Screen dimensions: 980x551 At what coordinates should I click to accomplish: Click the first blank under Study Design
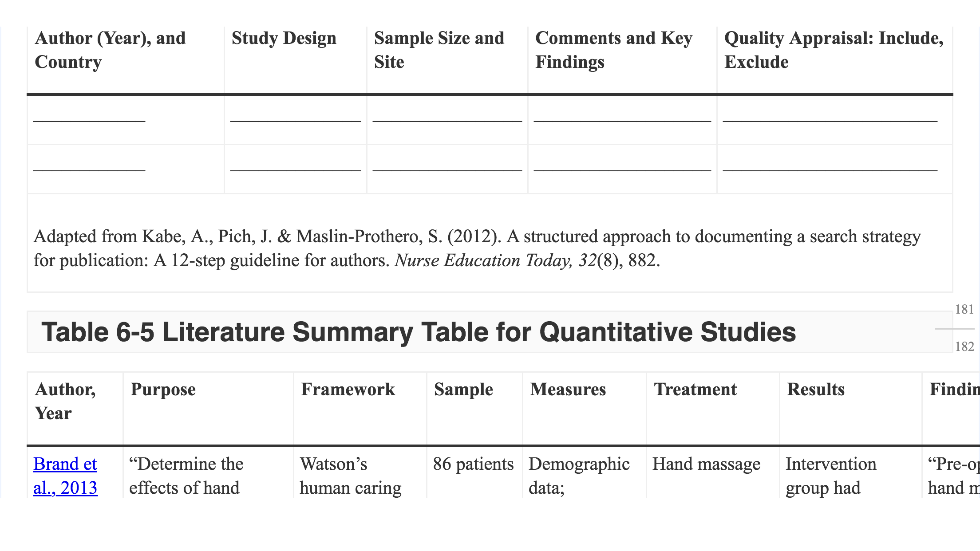296,120
